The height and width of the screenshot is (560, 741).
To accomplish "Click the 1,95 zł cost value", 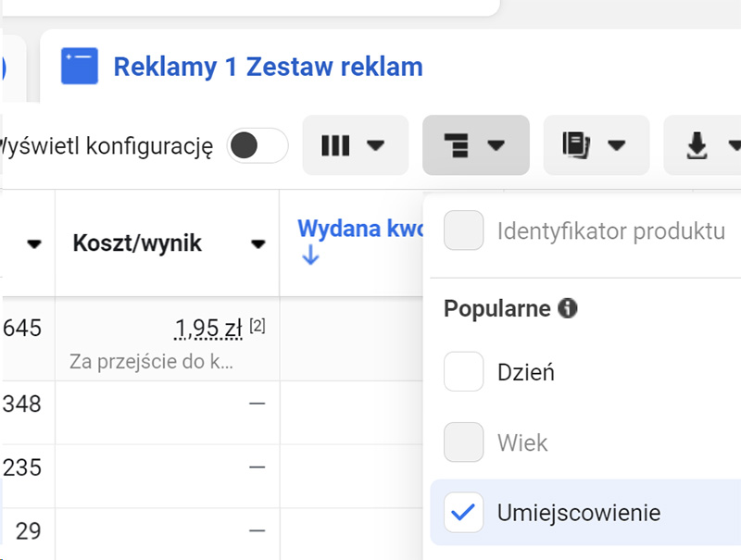I will point(208,329).
